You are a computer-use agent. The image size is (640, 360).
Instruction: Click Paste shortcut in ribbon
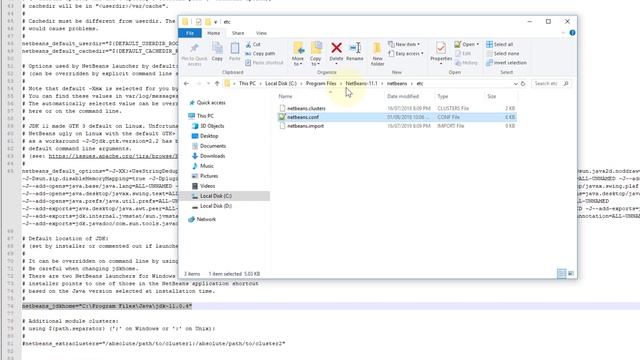click(264, 63)
